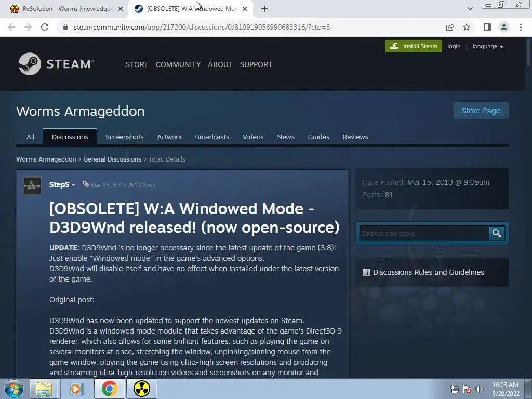Open the COMMUNITY menu

(178, 64)
